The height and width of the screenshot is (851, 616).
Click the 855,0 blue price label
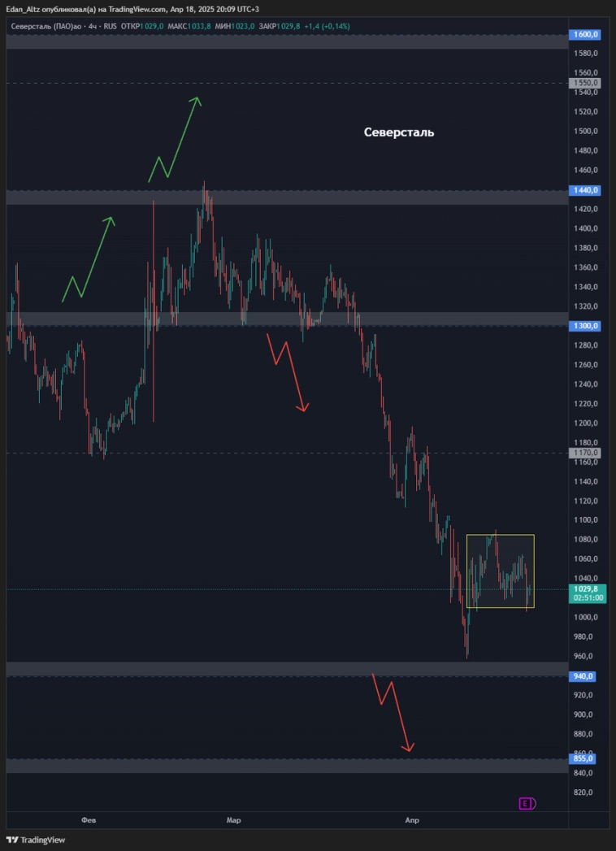(584, 758)
